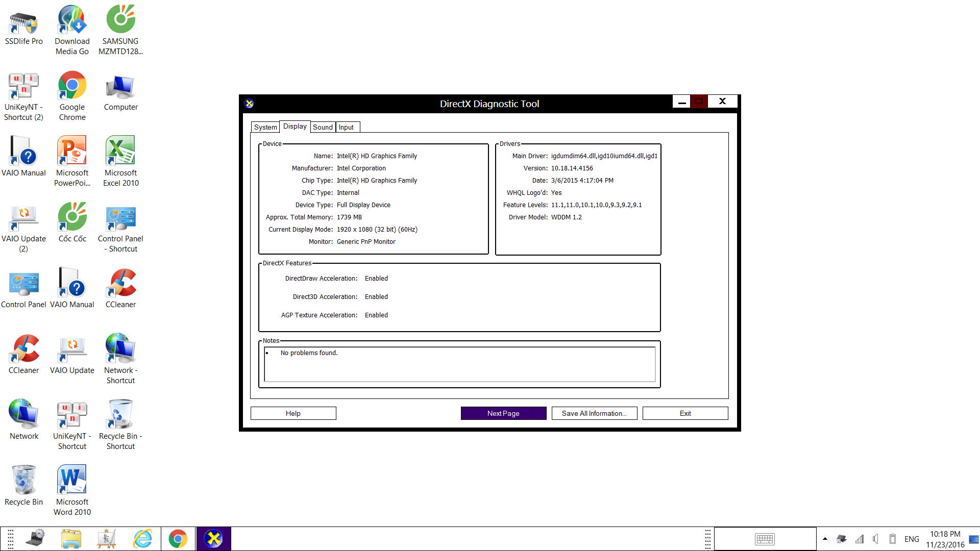Select the Computer desktop icon
Screen dimensions: 980x551
(x=120, y=92)
